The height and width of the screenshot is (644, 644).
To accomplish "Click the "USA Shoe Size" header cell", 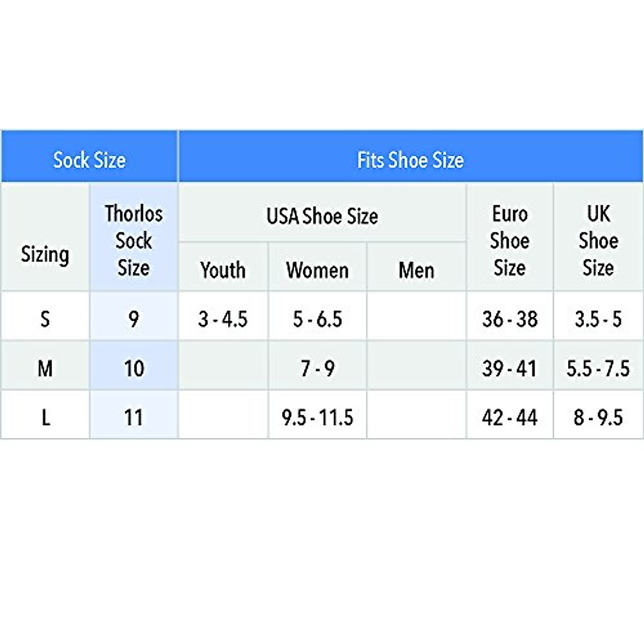I will pyautogui.click(x=322, y=216).
